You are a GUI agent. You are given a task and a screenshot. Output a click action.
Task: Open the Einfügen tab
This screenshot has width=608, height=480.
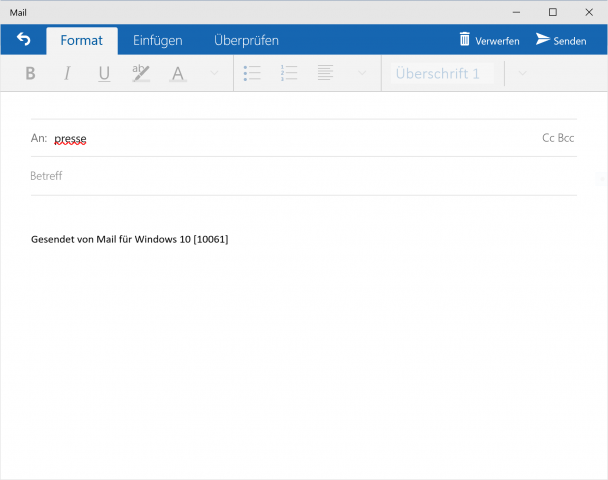coord(158,40)
